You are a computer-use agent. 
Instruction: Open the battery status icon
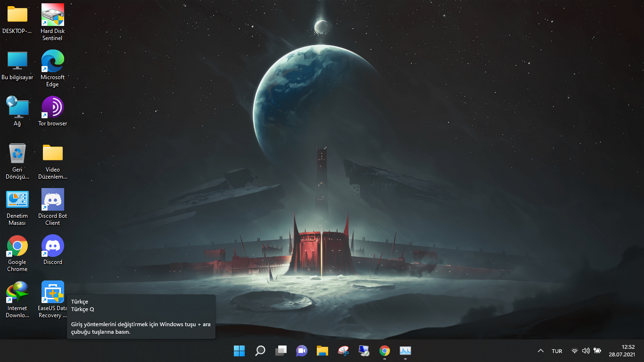point(597,351)
